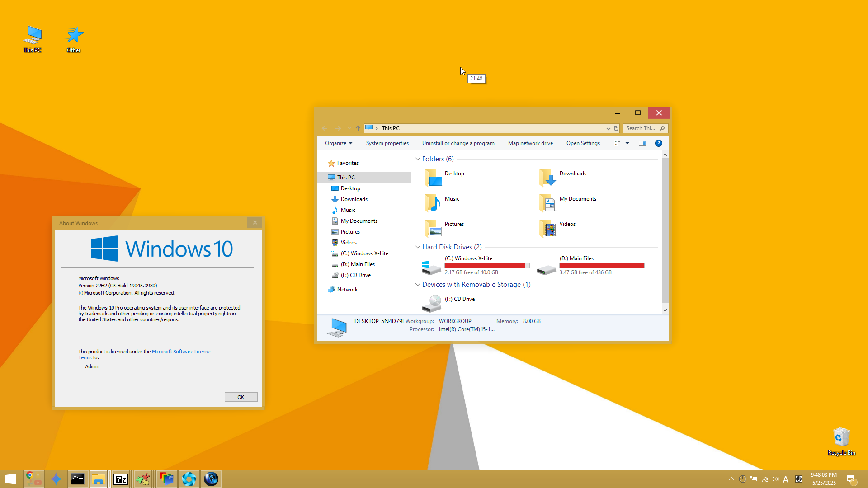868x488 pixels.
Task: Open the Microsoft Software License link
Action: [181, 352]
